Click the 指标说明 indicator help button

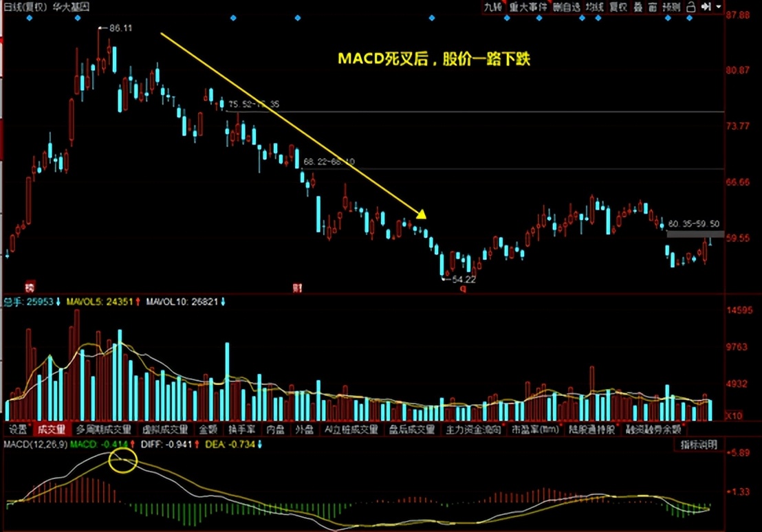[697, 445]
